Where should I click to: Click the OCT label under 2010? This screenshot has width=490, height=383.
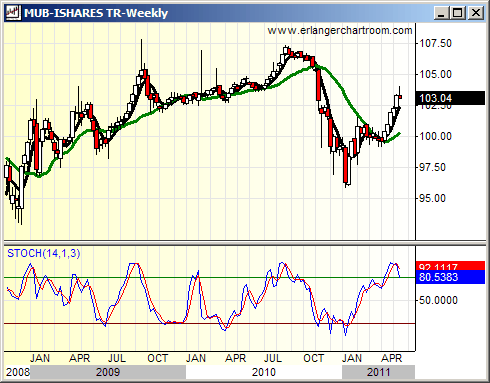(x=313, y=358)
